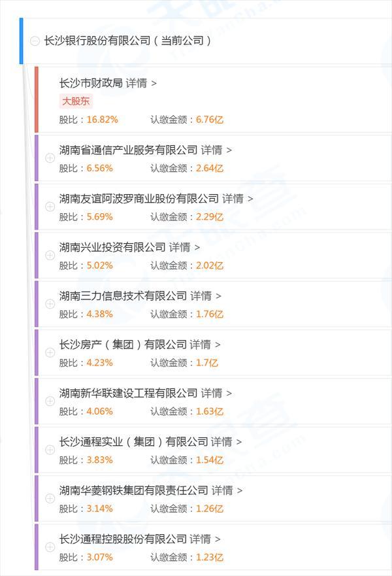Expand 长沙通程实业（集团）有限公司 node
This screenshot has height=576, width=392.
(x=50, y=450)
